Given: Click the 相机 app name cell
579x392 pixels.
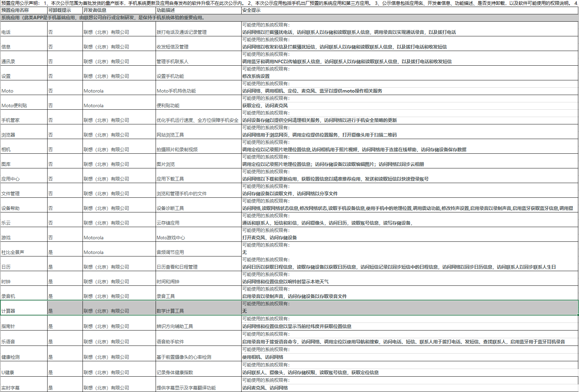Looking at the screenshot, I should [24, 146].
